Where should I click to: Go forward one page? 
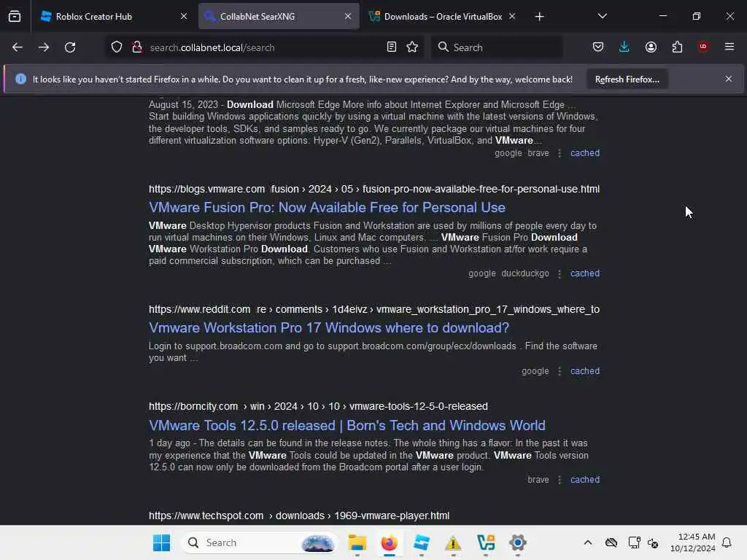(x=43, y=47)
